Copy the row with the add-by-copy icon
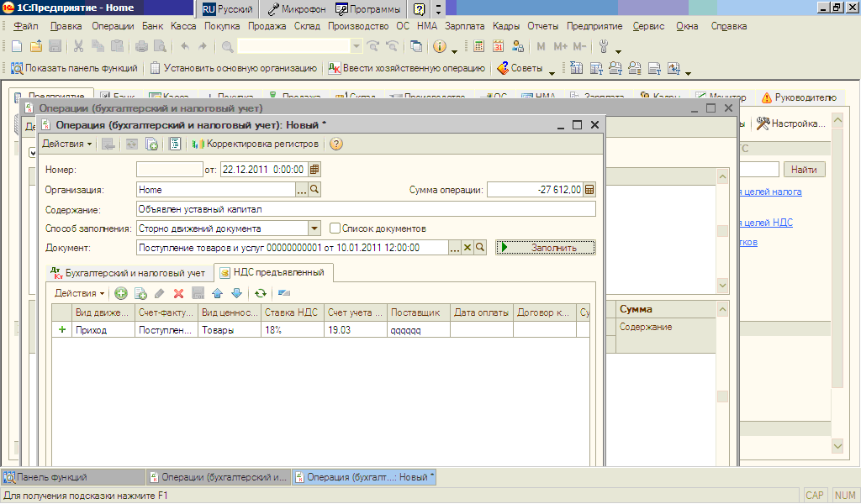The height and width of the screenshot is (504, 861). [140, 293]
